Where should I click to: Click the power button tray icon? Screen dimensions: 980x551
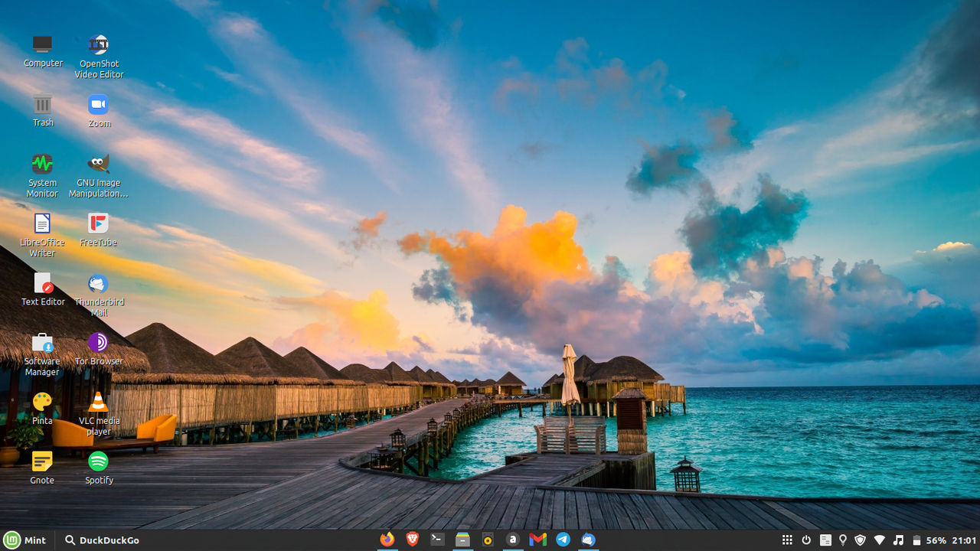click(x=806, y=540)
